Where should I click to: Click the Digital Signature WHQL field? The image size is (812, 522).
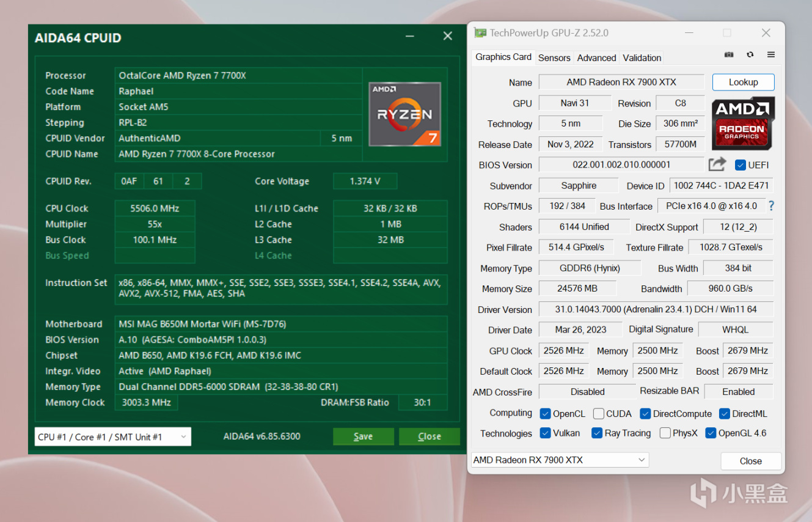(x=736, y=329)
